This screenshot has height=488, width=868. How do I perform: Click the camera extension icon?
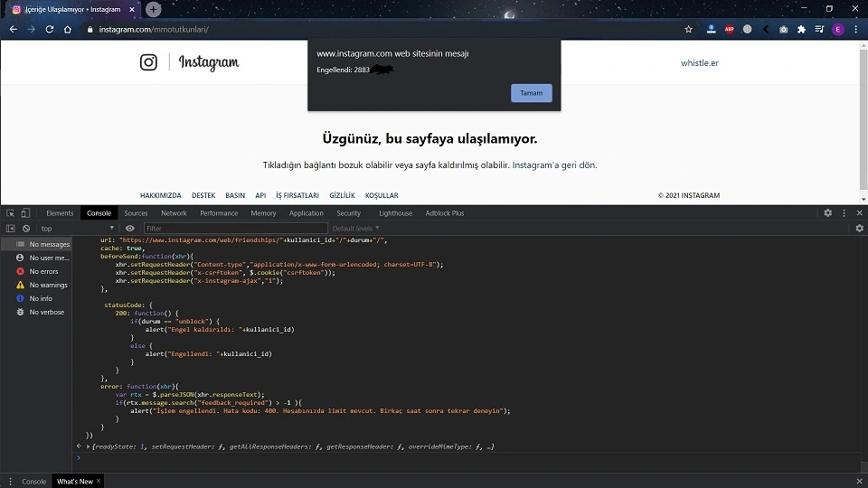coord(783,29)
